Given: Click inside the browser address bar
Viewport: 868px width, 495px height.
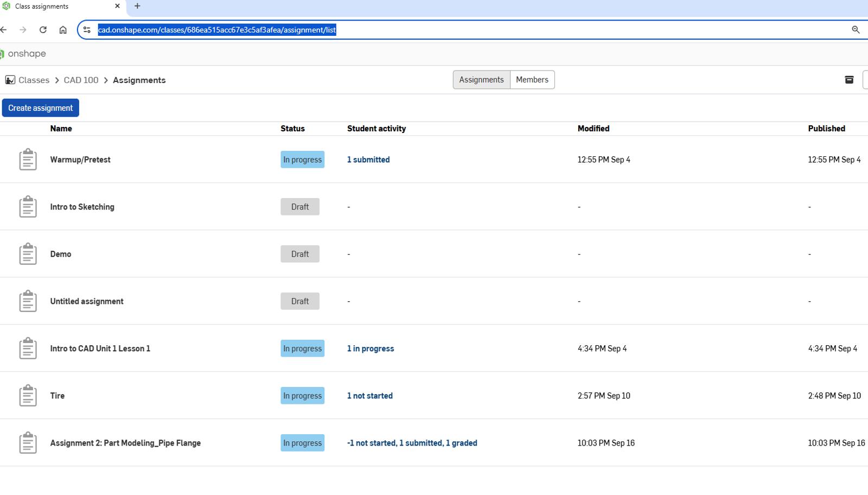Looking at the screenshot, I should pos(380,30).
